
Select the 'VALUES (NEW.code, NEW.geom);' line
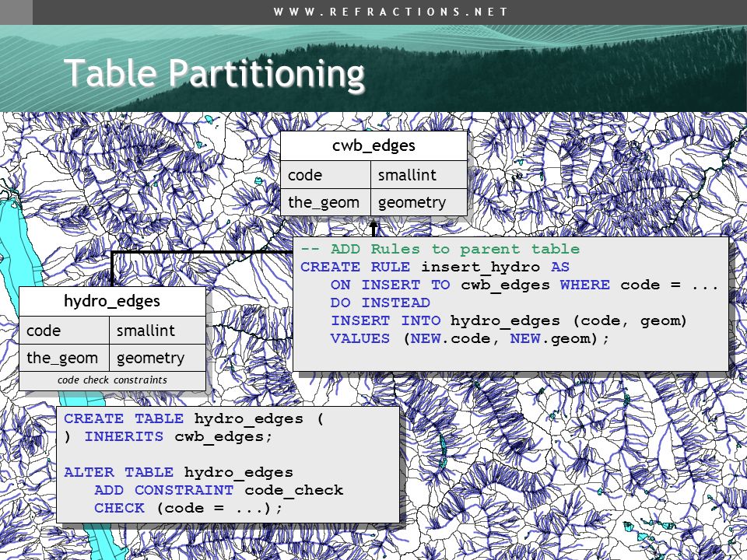[x=470, y=338]
